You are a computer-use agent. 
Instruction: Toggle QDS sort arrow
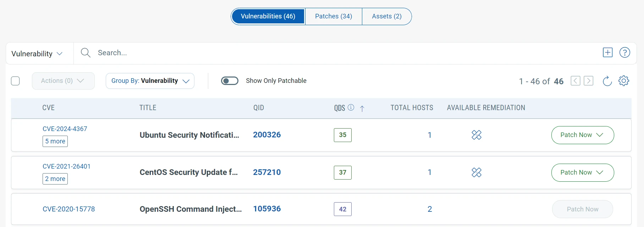362,108
